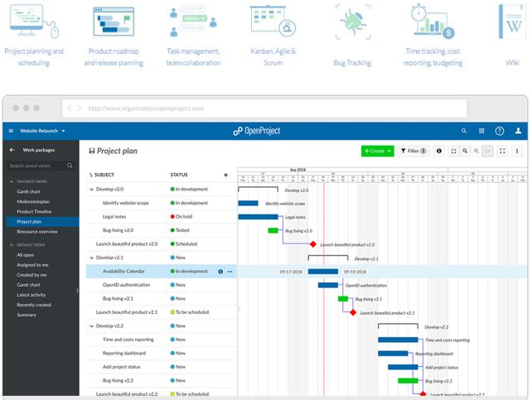The height and width of the screenshot is (400, 532).
Task: Open Ressource overview view
Action: 37,232
